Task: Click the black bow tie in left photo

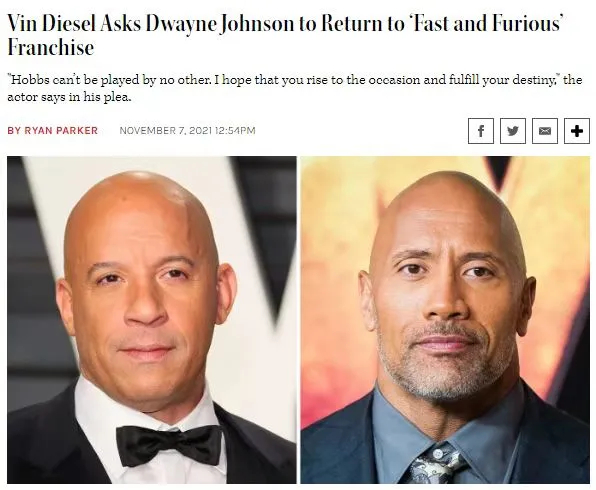Action: click(x=169, y=445)
